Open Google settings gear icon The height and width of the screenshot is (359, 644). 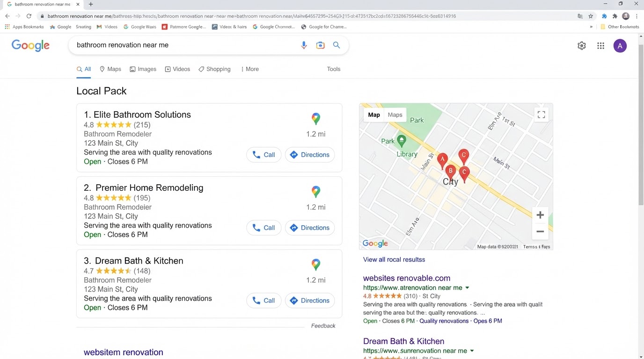pyautogui.click(x=582, y=46)
